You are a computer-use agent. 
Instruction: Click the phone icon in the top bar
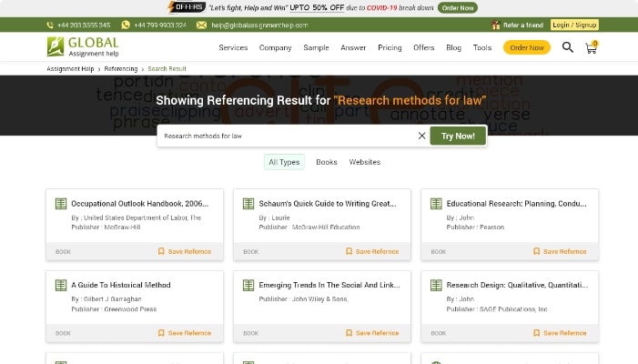pyautogui.click(x=50, y=25)
